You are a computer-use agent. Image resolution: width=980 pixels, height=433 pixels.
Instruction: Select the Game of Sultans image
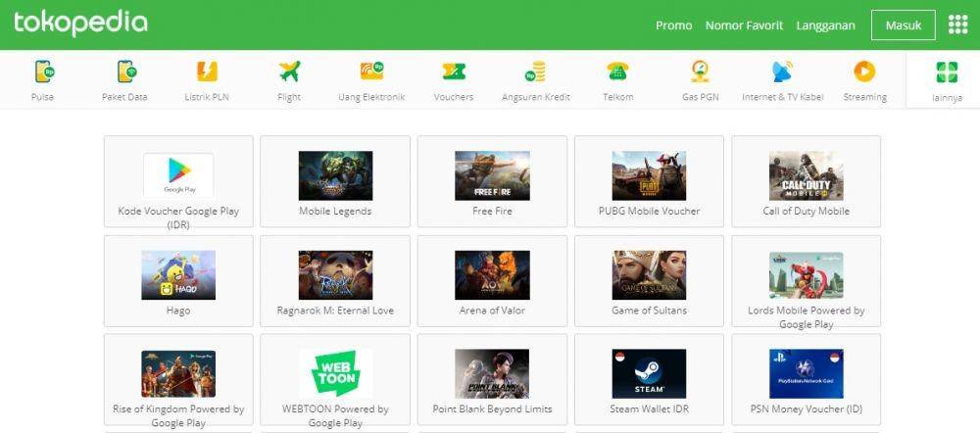click(649, 275)
